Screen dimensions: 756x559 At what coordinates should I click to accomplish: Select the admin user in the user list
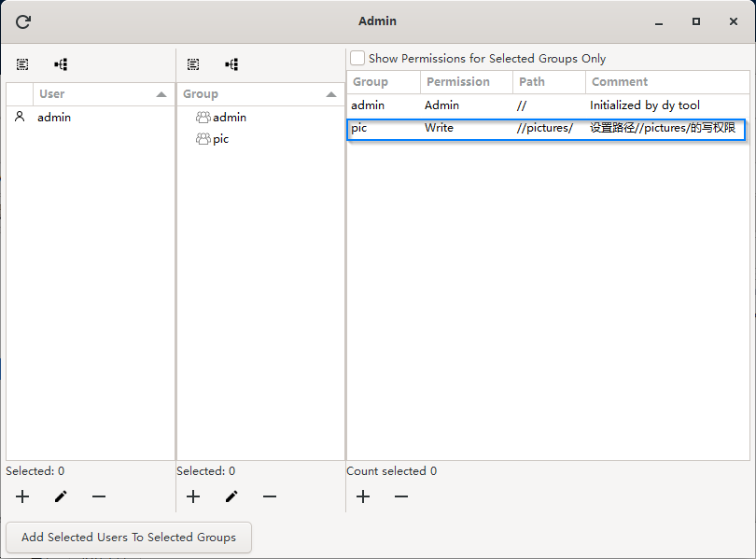[54, 117]
